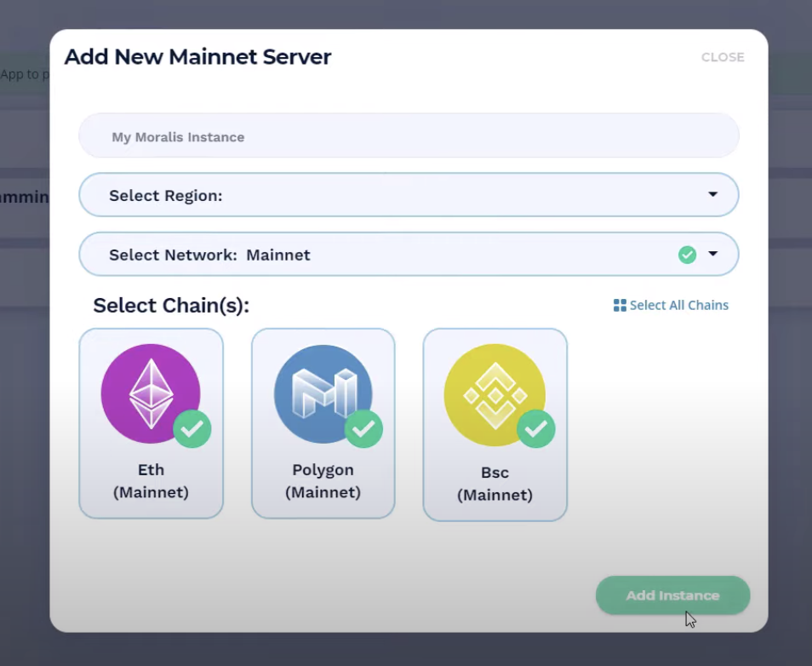Click the grid icon beside Select All Chains
Screen dimensions: 812x666
point(620,305)
